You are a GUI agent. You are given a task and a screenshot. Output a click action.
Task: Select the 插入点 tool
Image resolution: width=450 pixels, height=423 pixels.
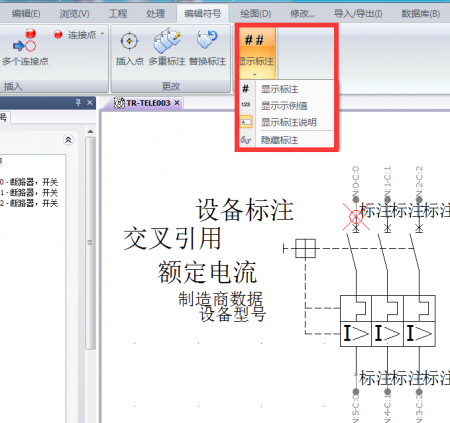click(129, 42)
